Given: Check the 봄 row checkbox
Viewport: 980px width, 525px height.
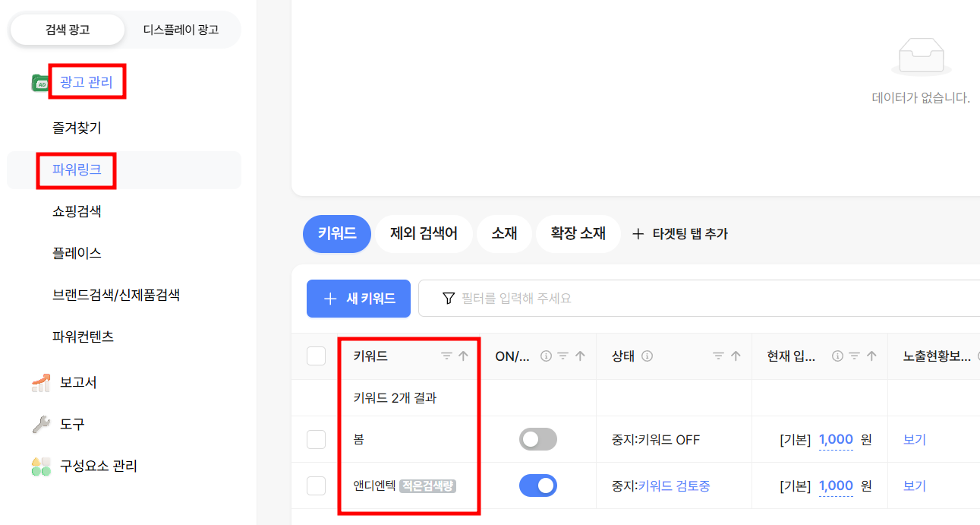Looking at the screenshot, I should 316,439.
